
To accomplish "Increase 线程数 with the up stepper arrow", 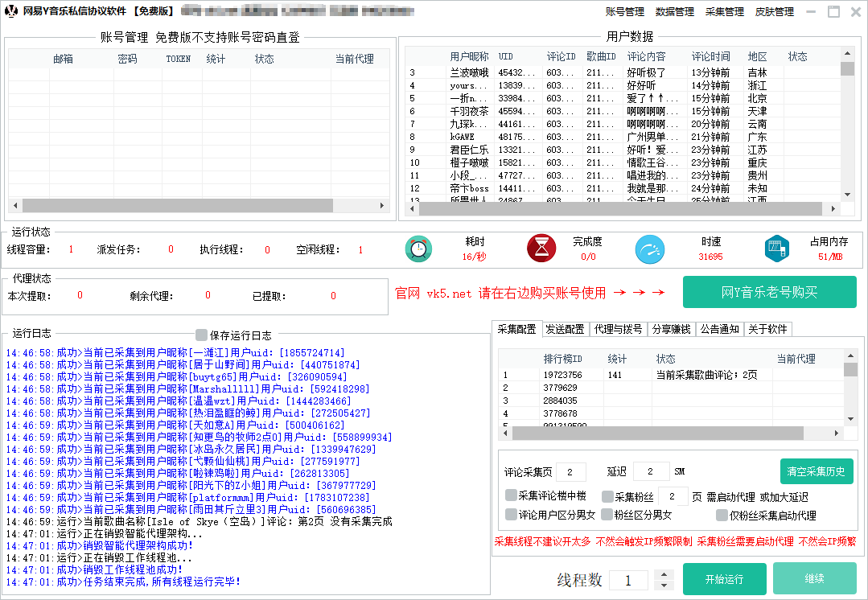I will pyautogui.click(x=664, y=574).
